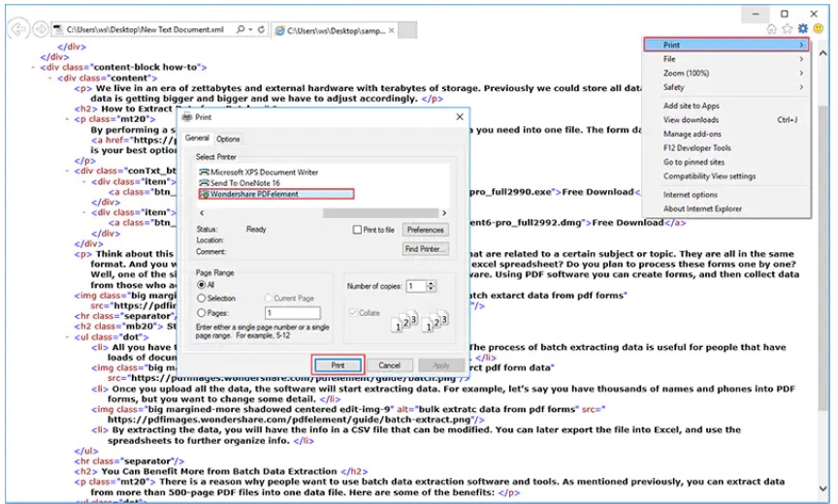838x504 pixels.
Task: Enable the Print to file checkbox
Action: [358, 230]
